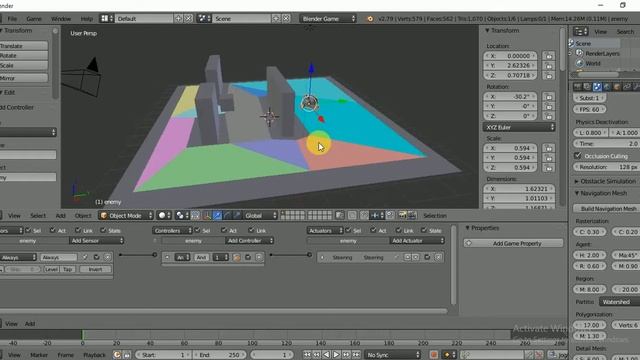Open the Game menu
Viewport: 640px width, 360px height.
click(x=34, y=19)
